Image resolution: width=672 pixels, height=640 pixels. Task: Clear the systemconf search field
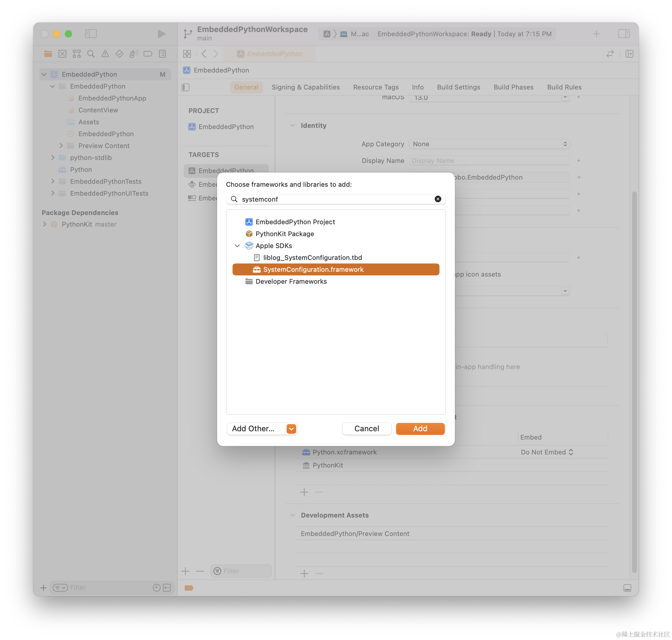437,199
